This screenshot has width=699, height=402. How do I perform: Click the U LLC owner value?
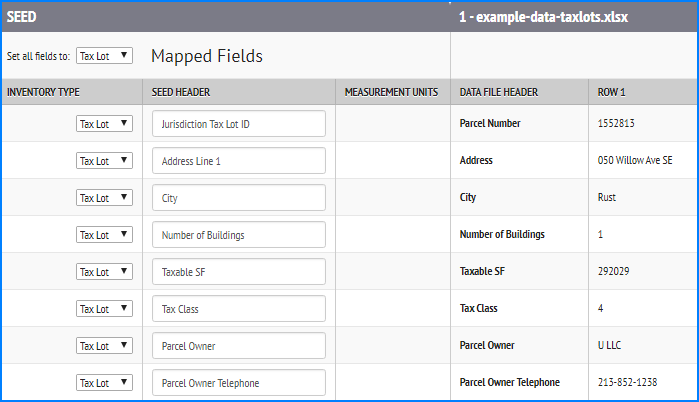[609, 345]
